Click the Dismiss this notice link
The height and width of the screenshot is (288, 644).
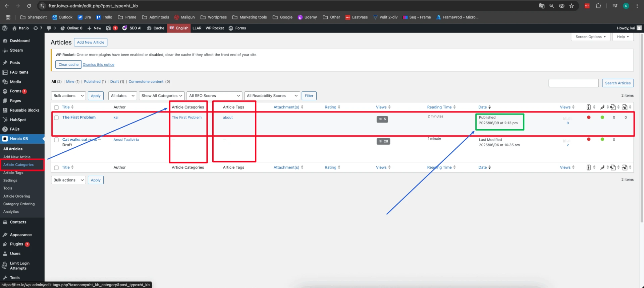(99, 65)
